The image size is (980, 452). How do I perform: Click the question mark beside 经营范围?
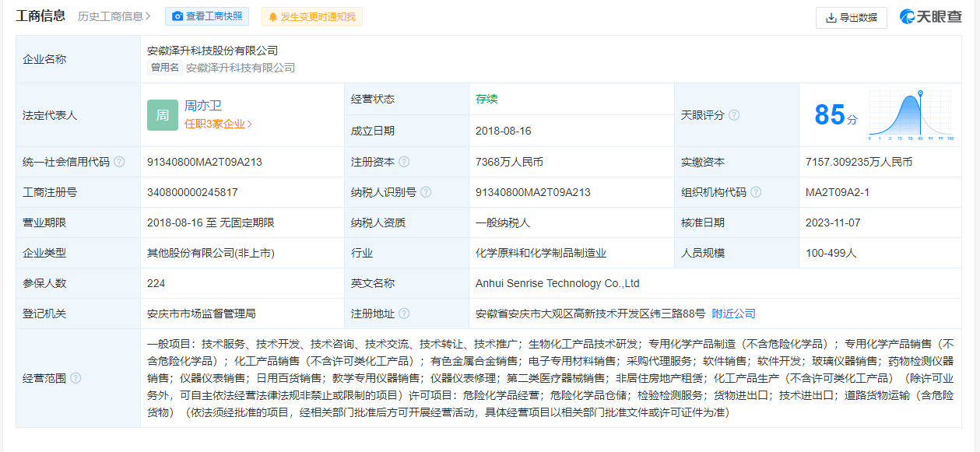(x=76, y=378)
